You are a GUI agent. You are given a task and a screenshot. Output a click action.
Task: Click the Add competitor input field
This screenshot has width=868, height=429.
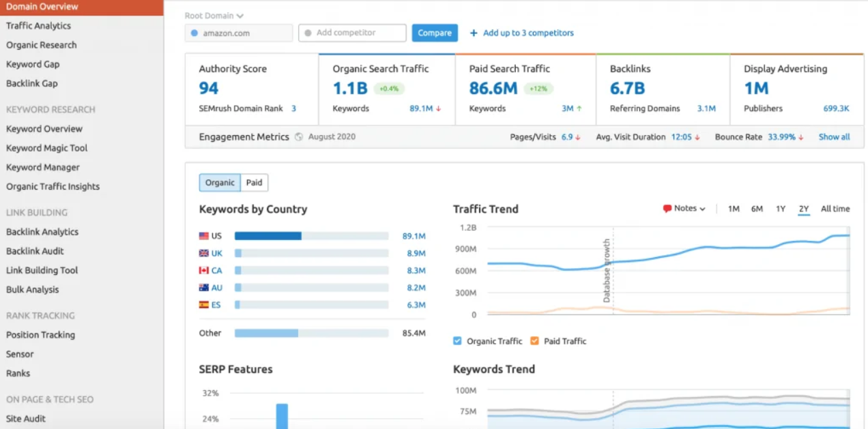coord(352,33)
